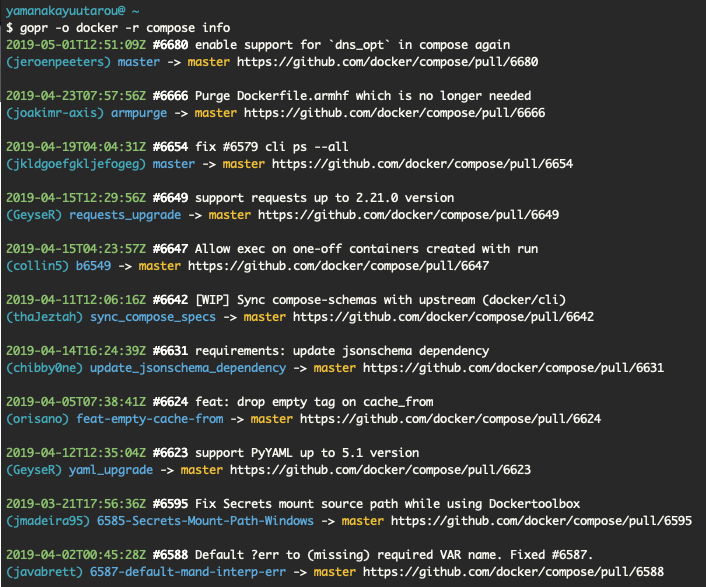706x587 pixels.
Task: Click branch name 6585-Secrets-Mount-Path-Windows
Action: (205, 521)
